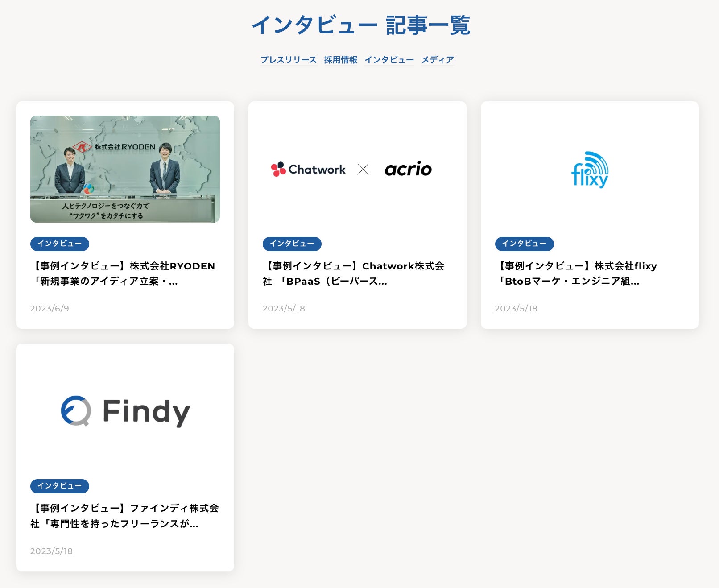Click the 2023/5/18 date on flixy card
The height and width of the screenshot is (588, 719).
[516, 308]
